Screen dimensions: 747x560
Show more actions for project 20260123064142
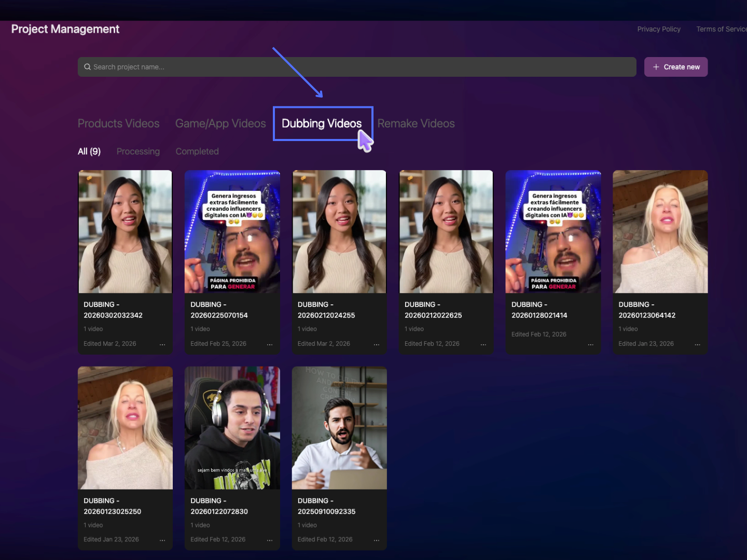pyautogui.click(x=697, y=344)
